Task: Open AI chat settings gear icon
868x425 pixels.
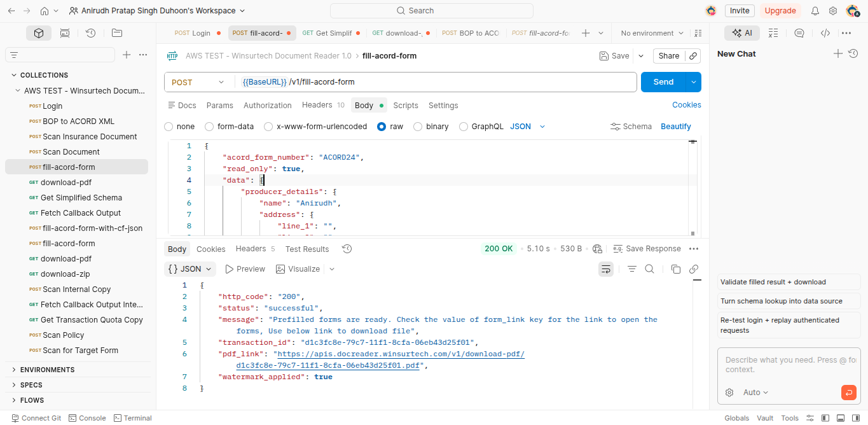Action: coord(729,393)
